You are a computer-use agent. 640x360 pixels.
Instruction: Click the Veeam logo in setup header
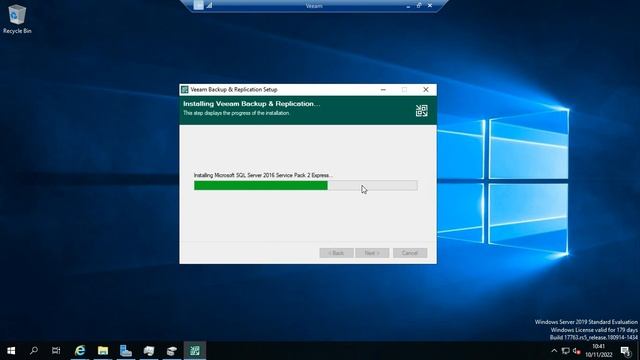422,111
